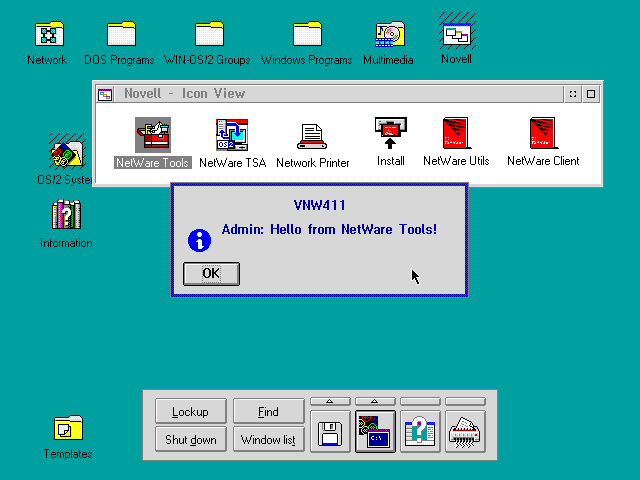Select the OS/2 System folder icon
This screenshot has width=640, height=480.
click(67, 151)
